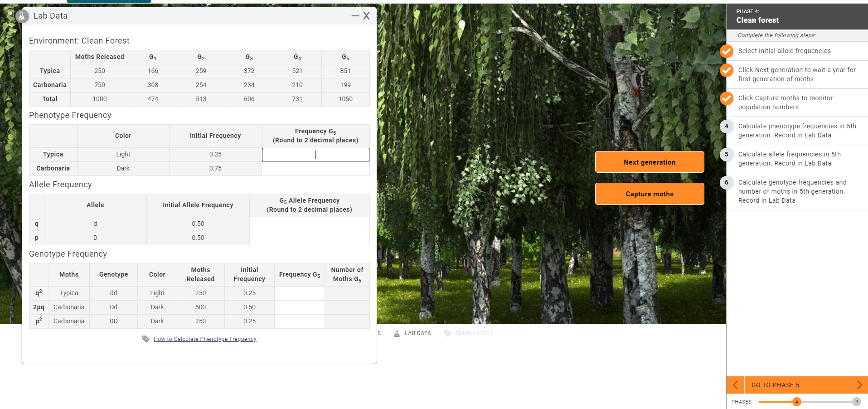Click the checkmark for step one completed
Image resolution: width=868 pixels, height=409 pixels.
point(727,51)
